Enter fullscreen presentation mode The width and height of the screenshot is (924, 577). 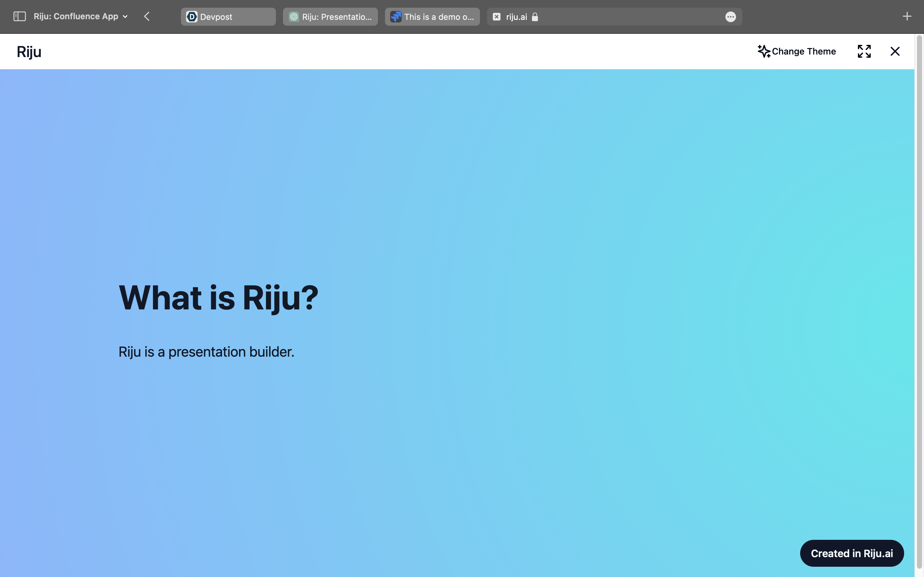864,51
